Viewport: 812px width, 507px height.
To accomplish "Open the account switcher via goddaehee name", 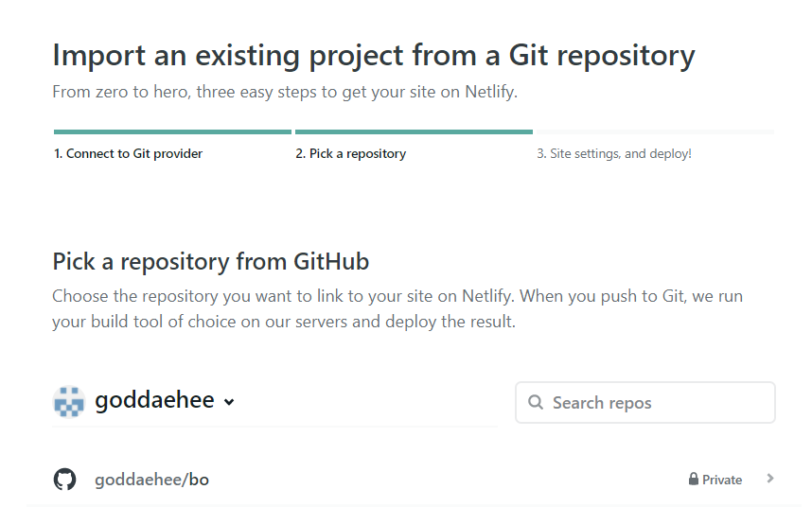I will 154,401.
